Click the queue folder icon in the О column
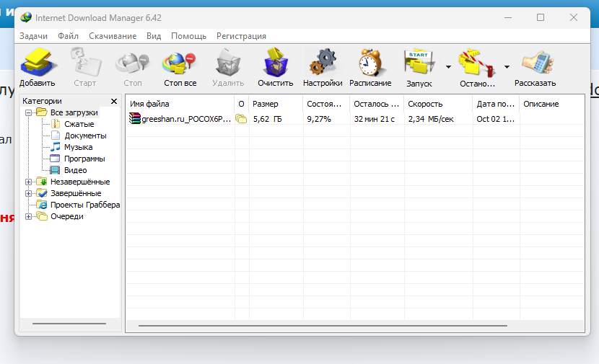 pos(241,119)
